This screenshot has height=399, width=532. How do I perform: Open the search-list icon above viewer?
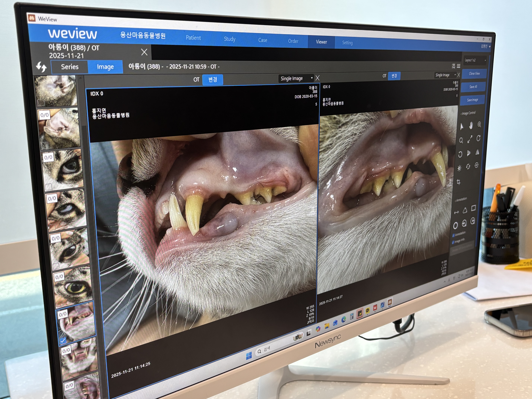coord(453,66)
